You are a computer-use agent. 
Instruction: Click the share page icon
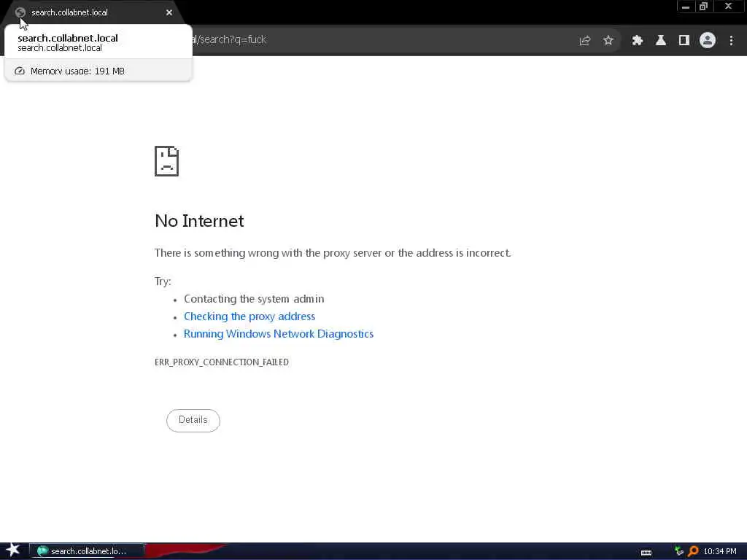pos(584,41)
